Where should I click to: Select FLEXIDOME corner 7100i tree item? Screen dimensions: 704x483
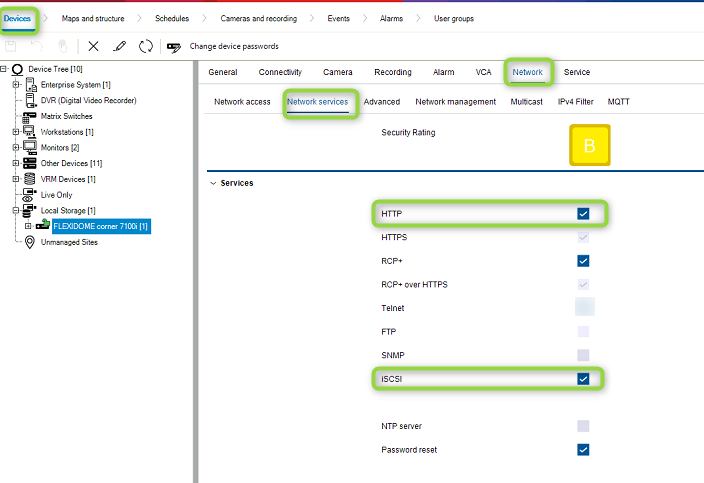[100, 226]
